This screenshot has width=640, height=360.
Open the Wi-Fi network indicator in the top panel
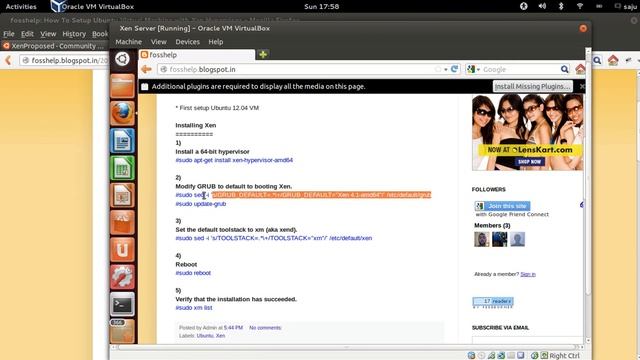click(580, 6)
